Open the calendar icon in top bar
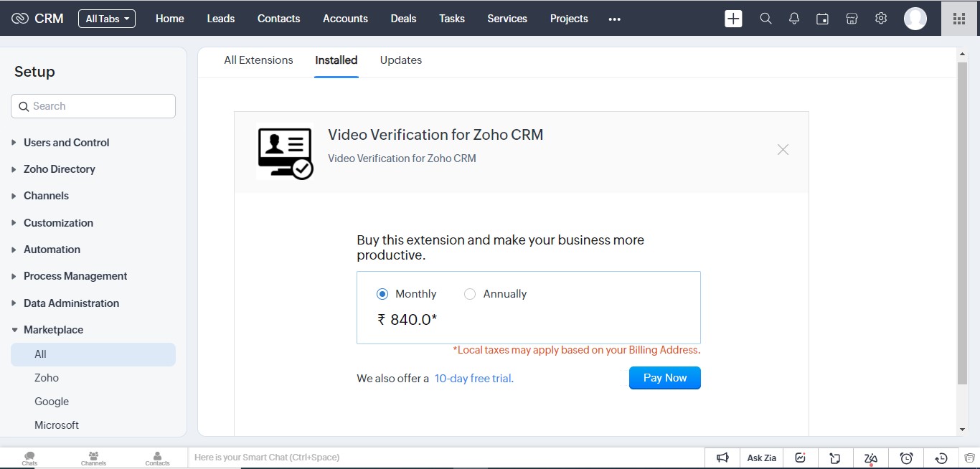The width and height of the screenshot is (980, 469). pos(823,19)
